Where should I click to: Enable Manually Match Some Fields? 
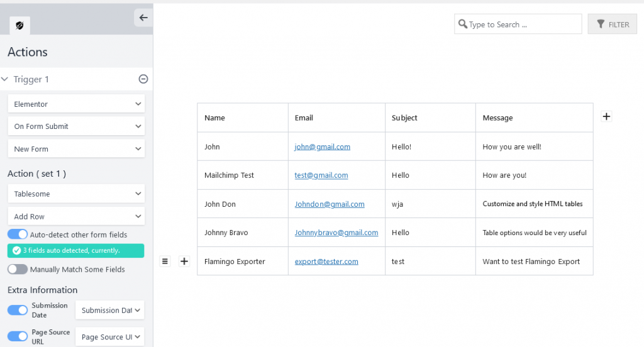(x=18, y=269)
